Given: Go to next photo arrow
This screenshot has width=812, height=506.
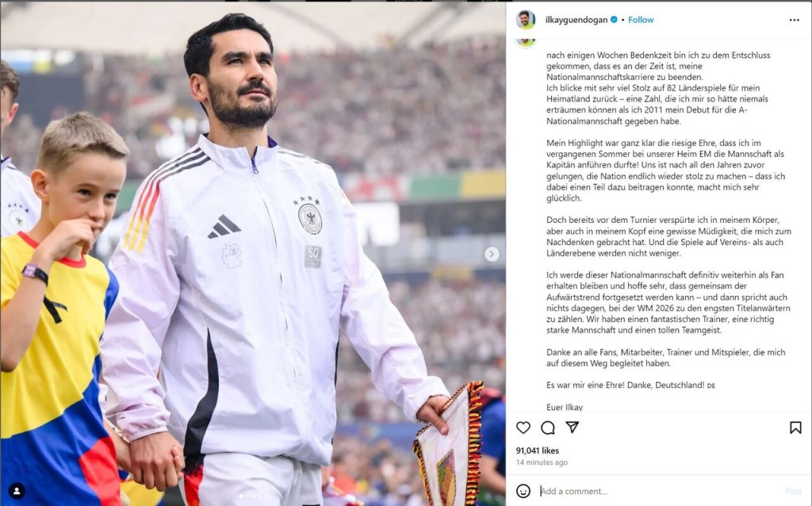Looking at the screenshot, I should [x=492, y=254].
